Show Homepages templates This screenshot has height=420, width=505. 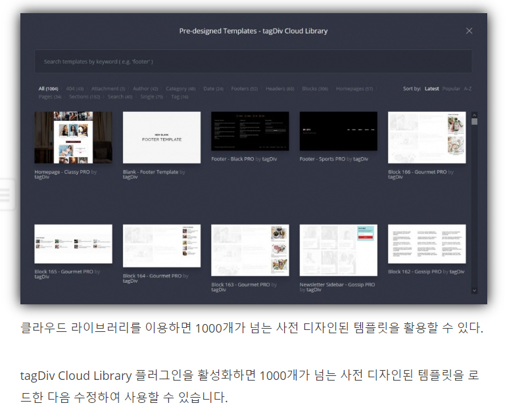coord(354,89)
